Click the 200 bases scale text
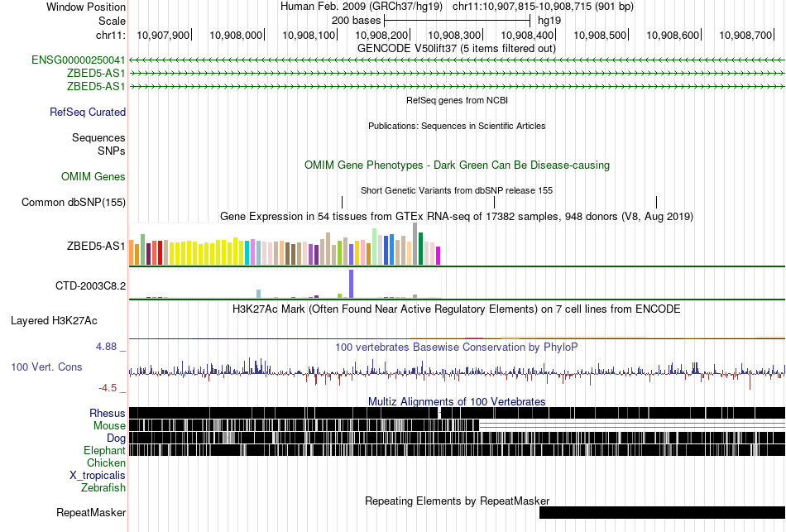Screen dimensions: 786x532 pyautogui.click(x=356, y=21)
